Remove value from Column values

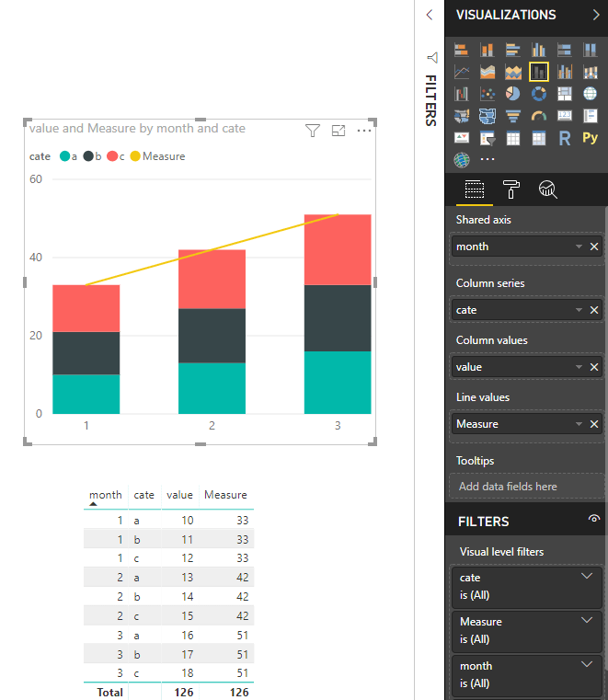pos(594,367)
